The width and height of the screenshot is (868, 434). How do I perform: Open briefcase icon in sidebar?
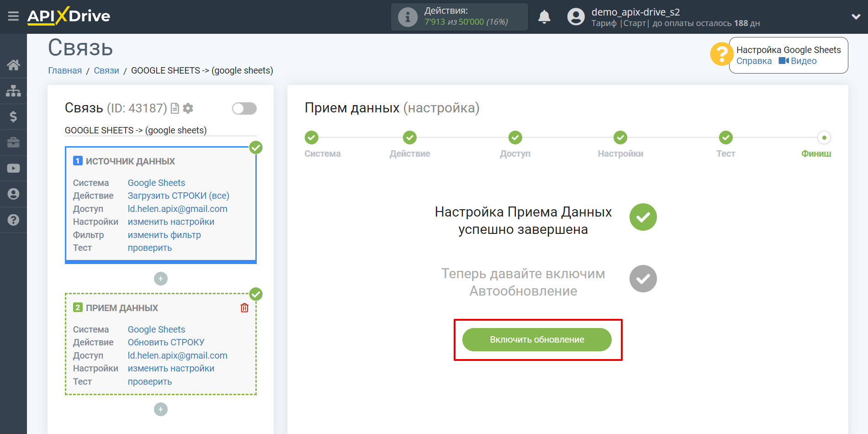[13, 143]
